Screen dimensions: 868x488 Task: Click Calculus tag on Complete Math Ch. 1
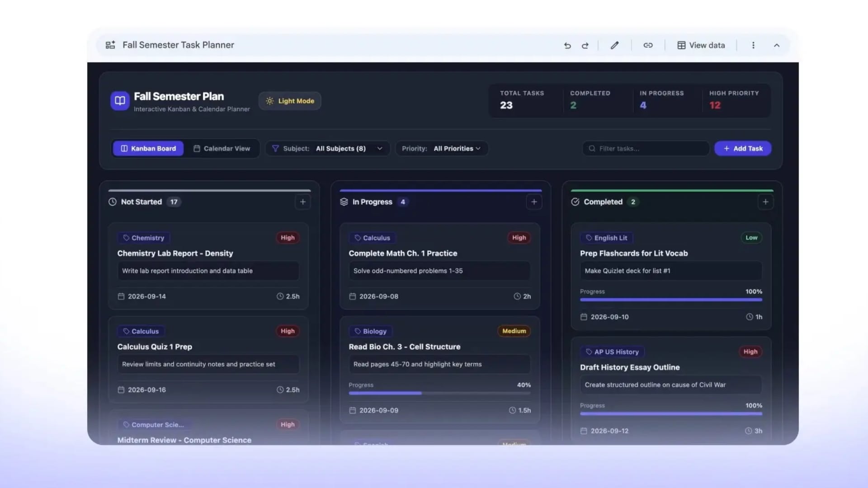373,238
